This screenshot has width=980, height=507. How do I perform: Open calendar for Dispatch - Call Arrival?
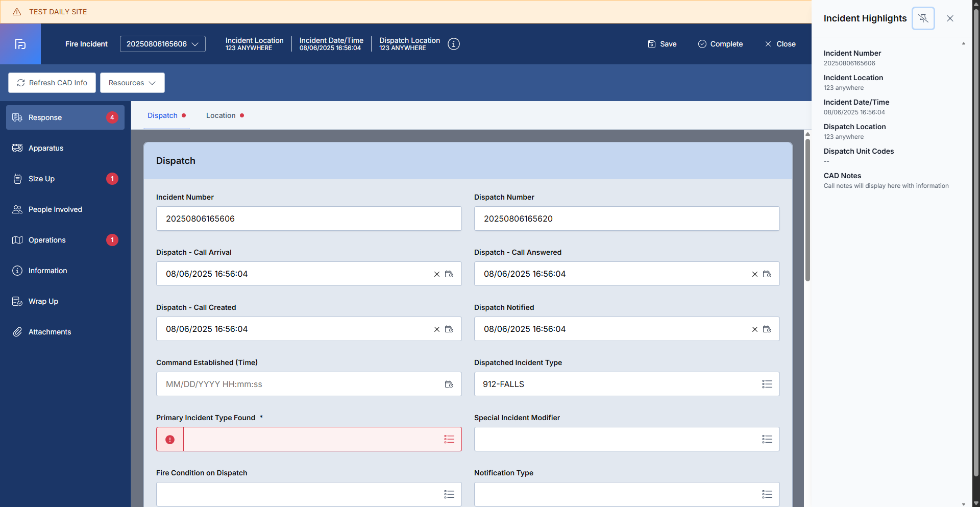(449, 274)
